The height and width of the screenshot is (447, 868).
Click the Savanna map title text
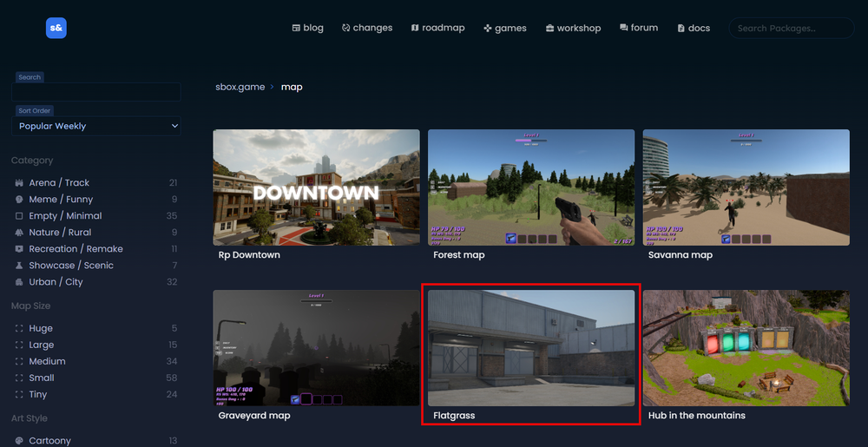tap(681, 255)
